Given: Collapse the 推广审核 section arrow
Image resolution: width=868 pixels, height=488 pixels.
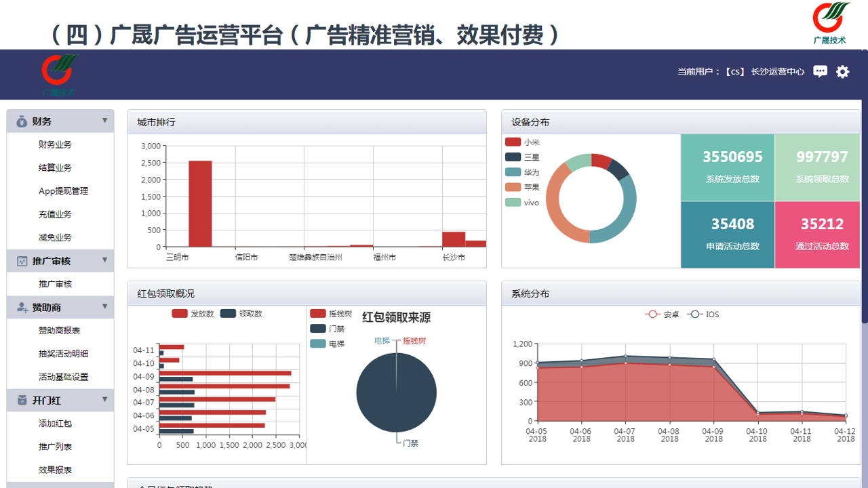Looking at the screenshot, I should coord(104,260).
